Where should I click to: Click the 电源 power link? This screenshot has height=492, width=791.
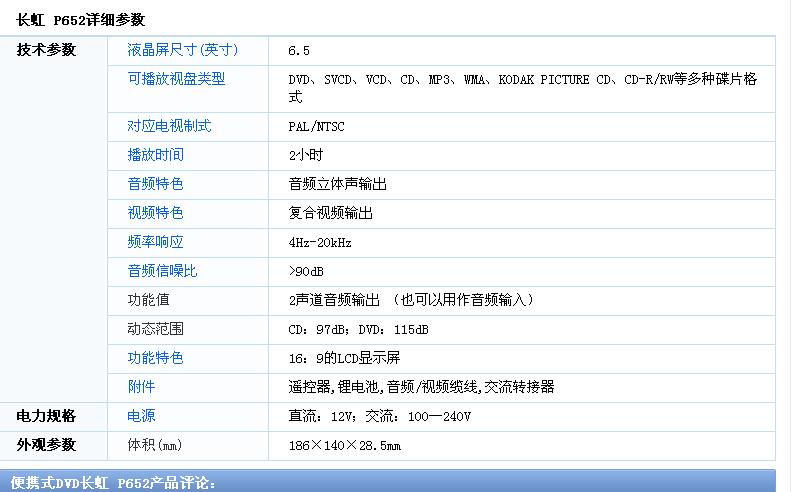pyautogui.click(x=141, y=416)
